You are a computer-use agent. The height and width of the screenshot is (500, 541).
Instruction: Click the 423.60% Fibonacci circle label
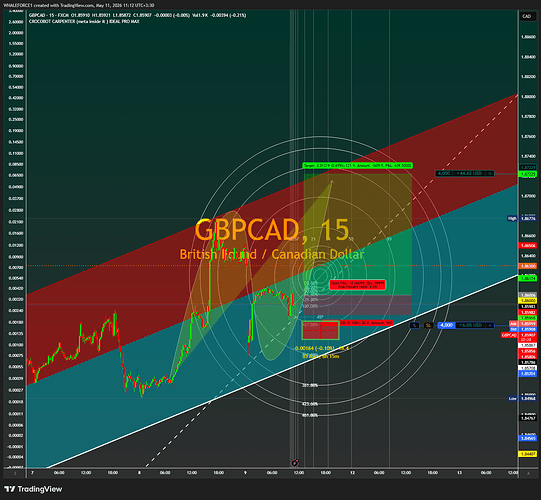coord(310,404)
